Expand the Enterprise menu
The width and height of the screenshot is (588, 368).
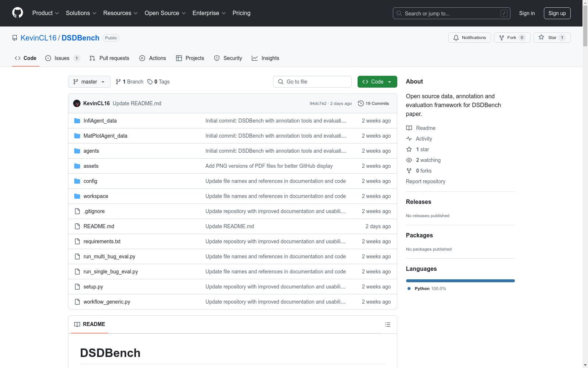coord(209,13)
